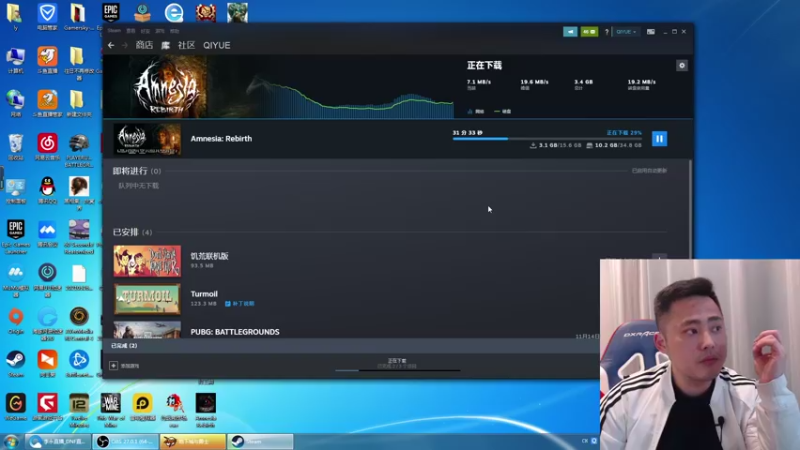Open the 库 library tab

(165, 45)
